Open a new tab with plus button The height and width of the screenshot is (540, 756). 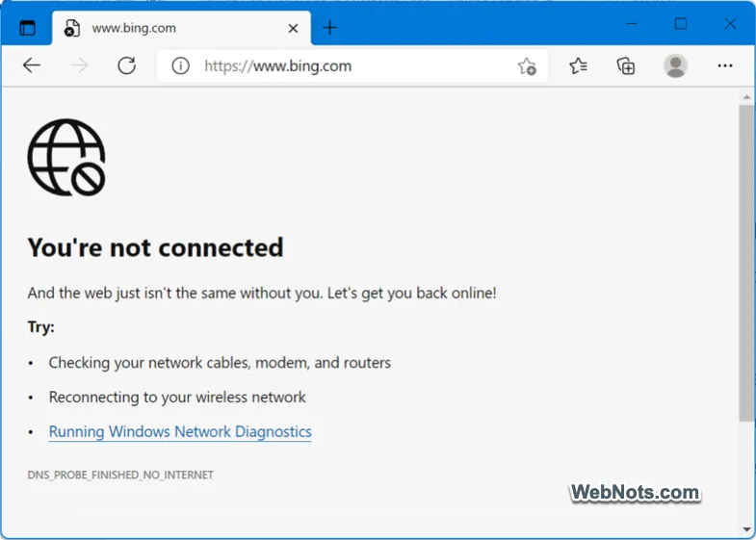point(329,28)
